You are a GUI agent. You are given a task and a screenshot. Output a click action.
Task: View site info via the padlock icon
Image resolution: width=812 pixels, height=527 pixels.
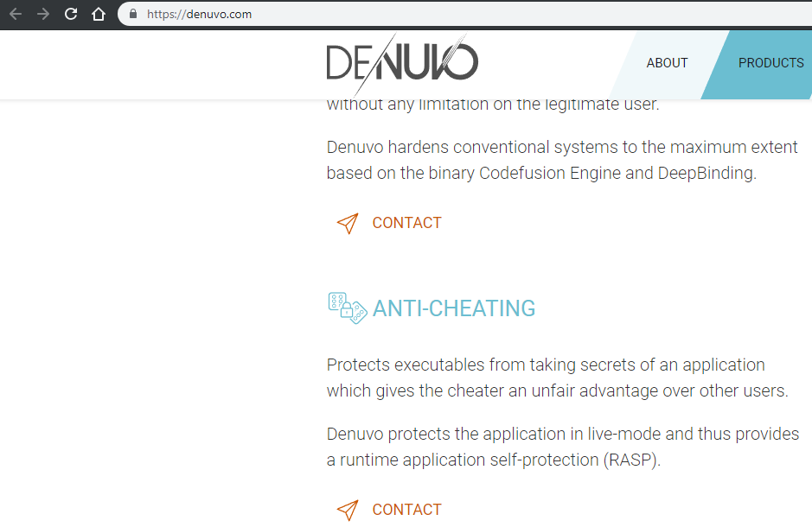click(x=133, y=14)
